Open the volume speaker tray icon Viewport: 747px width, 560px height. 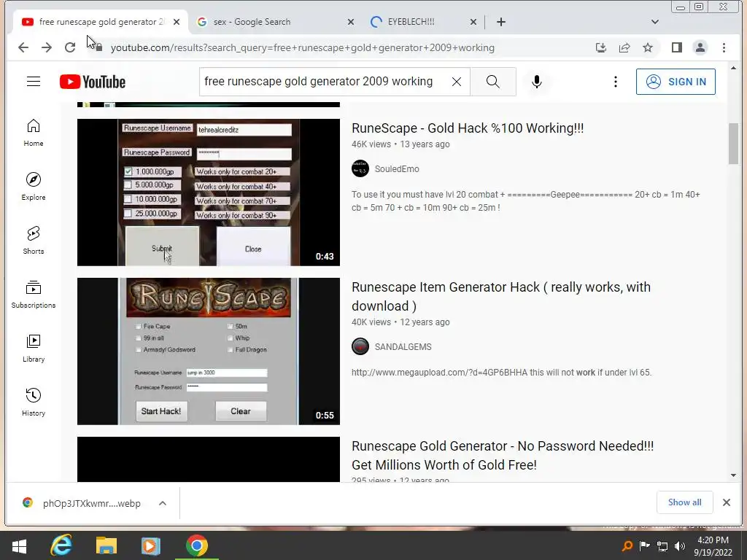(680, 546)
